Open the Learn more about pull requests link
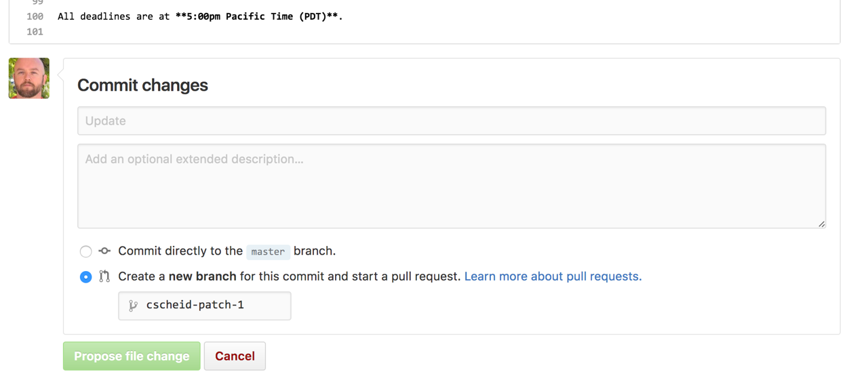This screenshot has height=374, width=868. pos(553,276)
